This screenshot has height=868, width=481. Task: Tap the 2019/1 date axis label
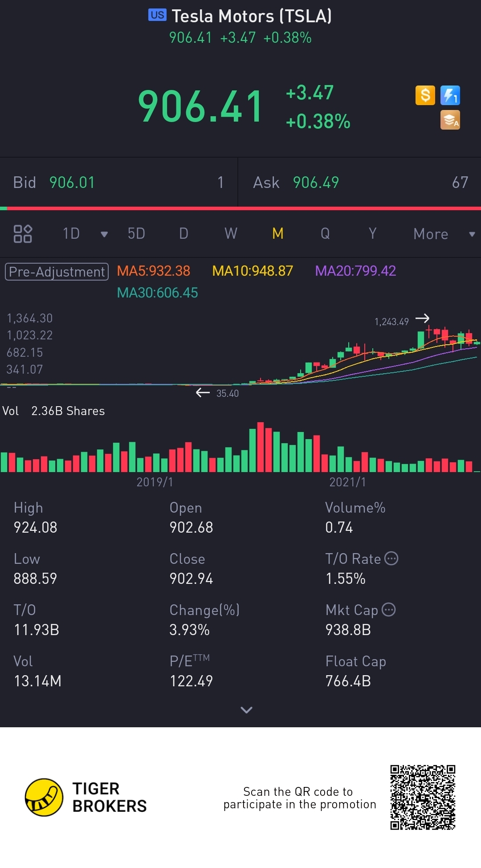(x=155, y=482)
